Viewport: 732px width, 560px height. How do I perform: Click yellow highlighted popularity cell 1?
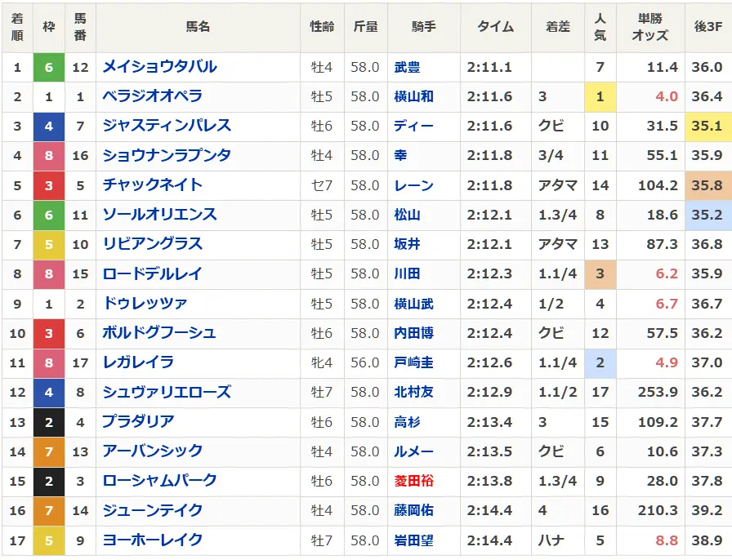(x=600, y=96)
